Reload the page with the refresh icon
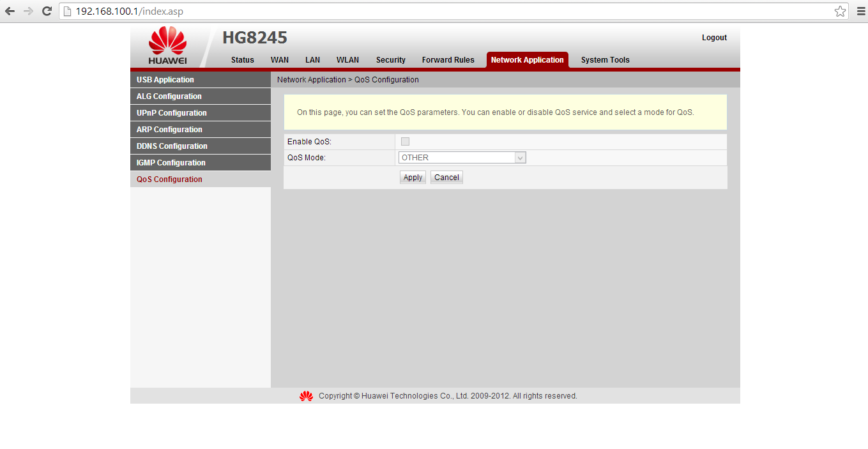Screen dimensions: 868x449 pyautogui.click(x=47, y=11)
